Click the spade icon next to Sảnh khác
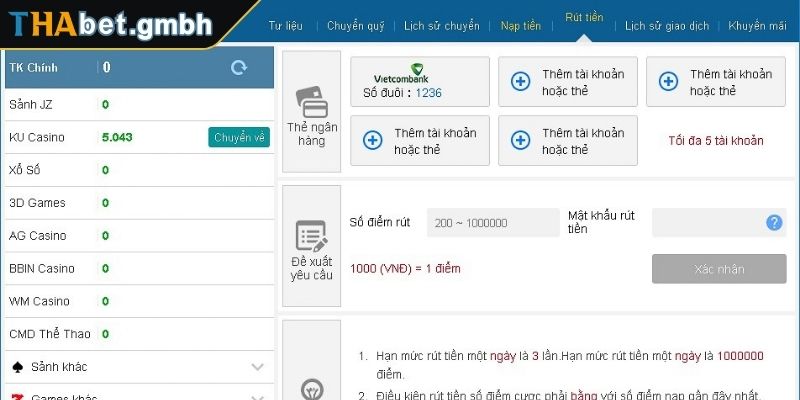Viewport: 800px width, 400px height. (17, 367)
